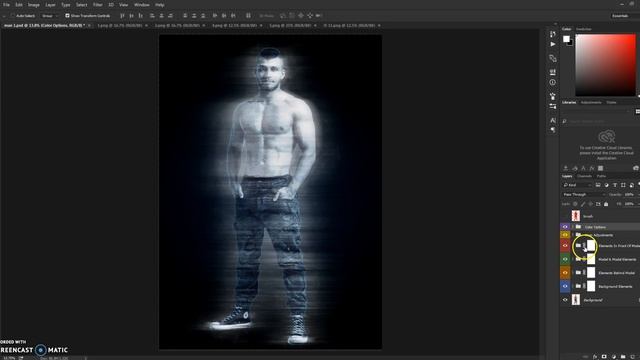Expand the Elements Behind Model group arrow
This screenshot has height=360, width=640.
(x=573, y=273)
